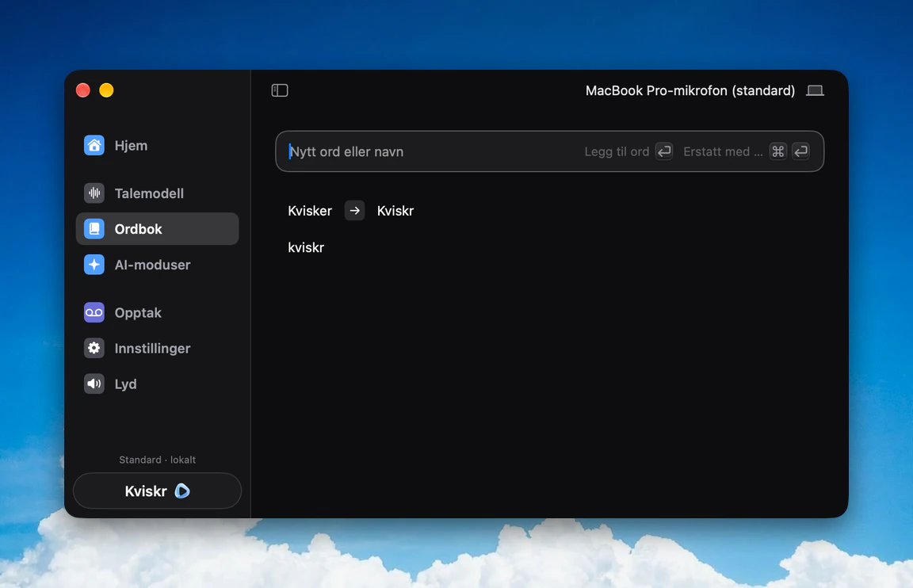
Task: Click the Innstillinger gear icon
Action: (x=94, y=348)
